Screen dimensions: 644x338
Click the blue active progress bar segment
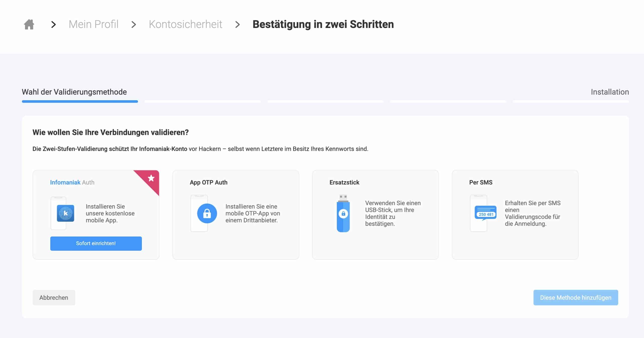[80, 101]
